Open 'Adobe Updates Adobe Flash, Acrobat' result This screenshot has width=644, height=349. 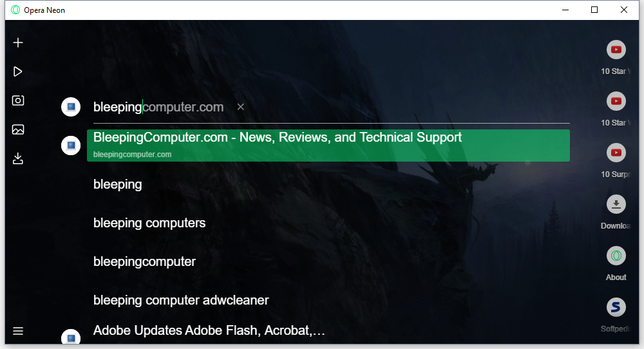[209, 330]
